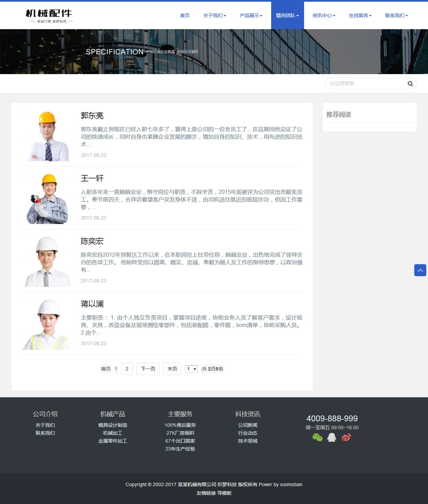The image size is (428, 504).
Task: Expand the 资讯中心 navigation dropdown
Action: click(x=324, y=15)
